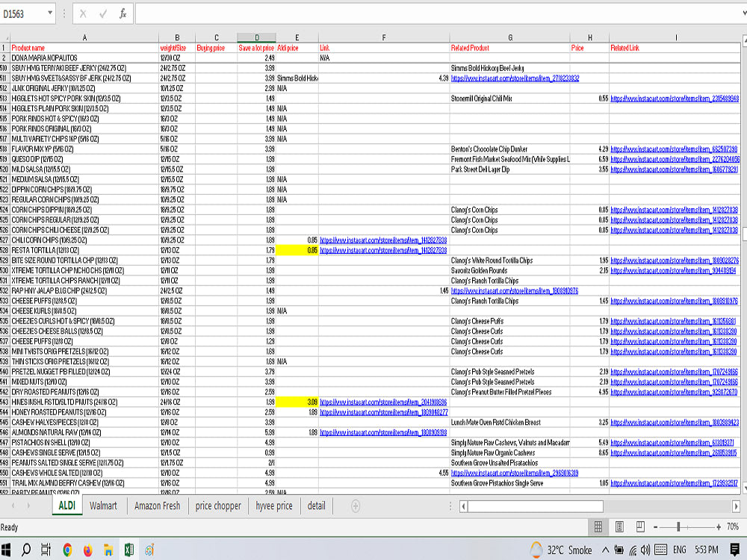Add a new sheet with the plus icon
The height and width of the screenshot is (560, 747).
[356, 505]
